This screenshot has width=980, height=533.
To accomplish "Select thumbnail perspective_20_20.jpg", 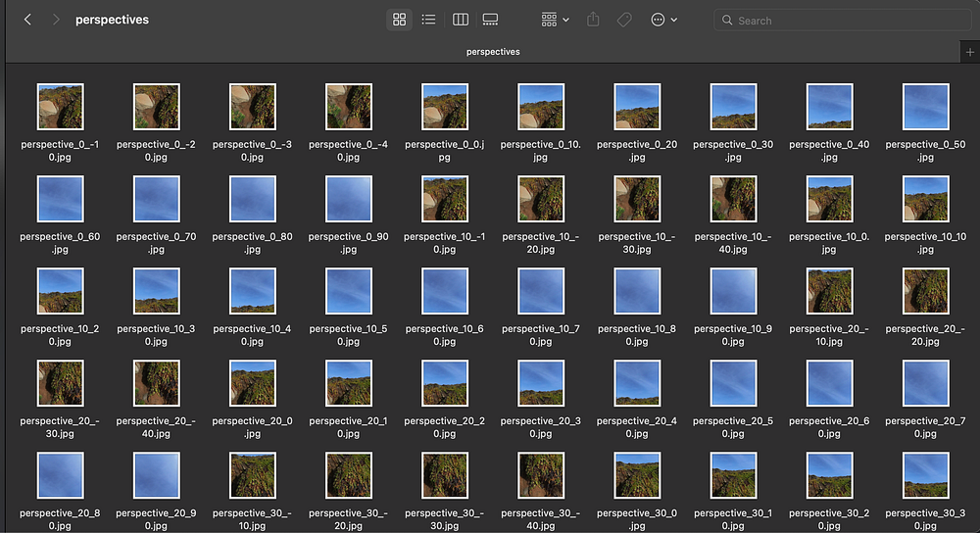I will [x=444, y=383].
